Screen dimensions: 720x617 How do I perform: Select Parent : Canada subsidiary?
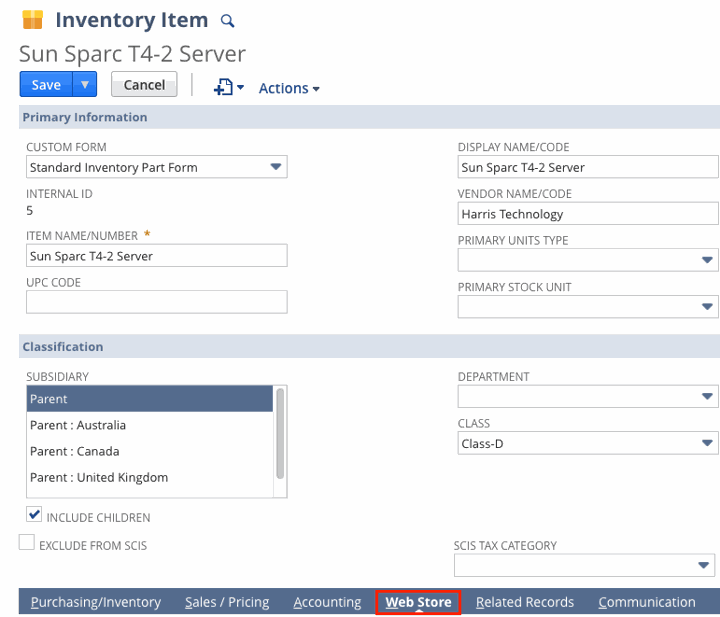point(150,451)
